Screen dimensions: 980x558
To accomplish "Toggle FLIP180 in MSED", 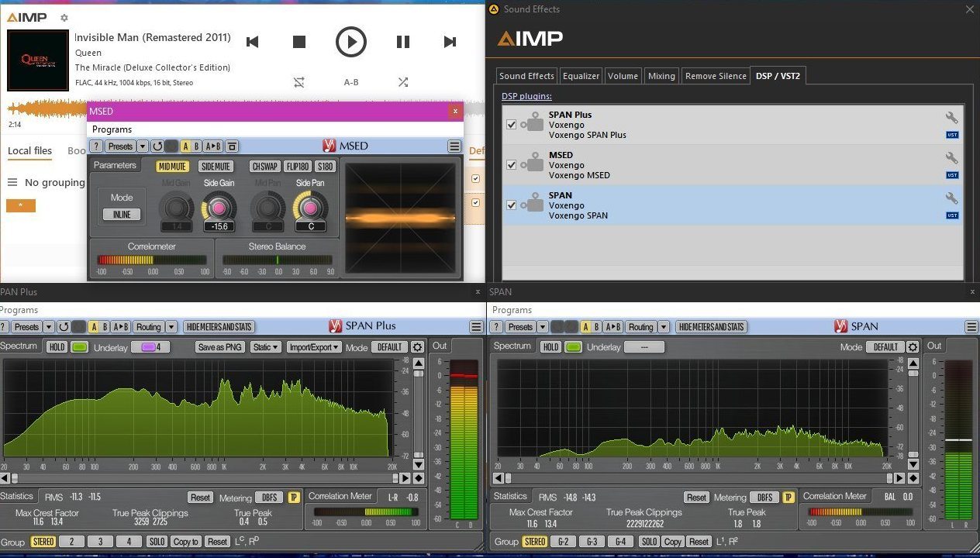I will [x=298, y=167].
